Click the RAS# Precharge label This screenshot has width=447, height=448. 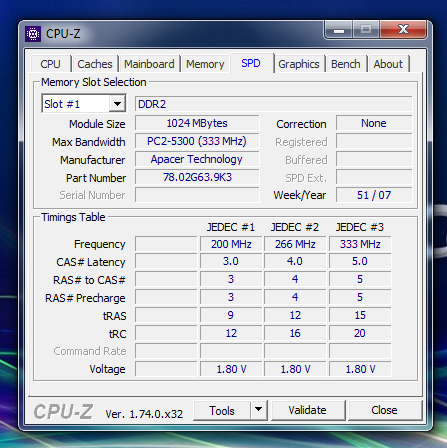point(85,298)
